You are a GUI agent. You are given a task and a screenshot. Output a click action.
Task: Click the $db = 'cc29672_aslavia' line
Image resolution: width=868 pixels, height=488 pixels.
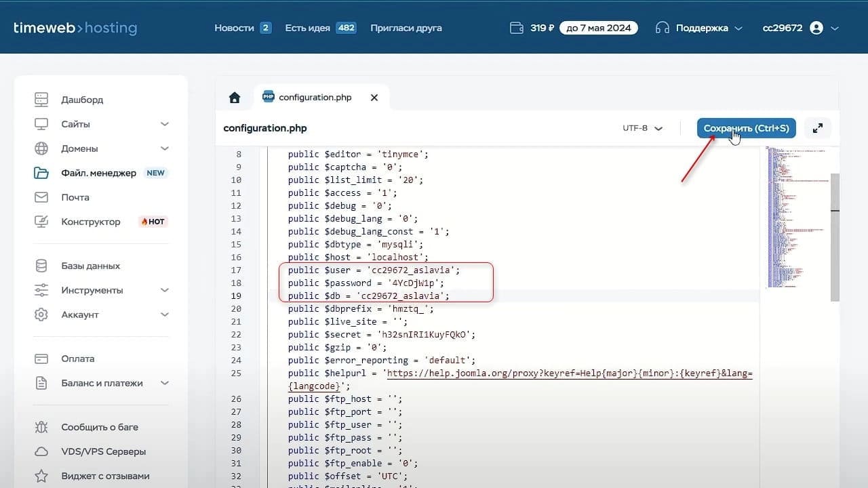click(x=368, y=296)
